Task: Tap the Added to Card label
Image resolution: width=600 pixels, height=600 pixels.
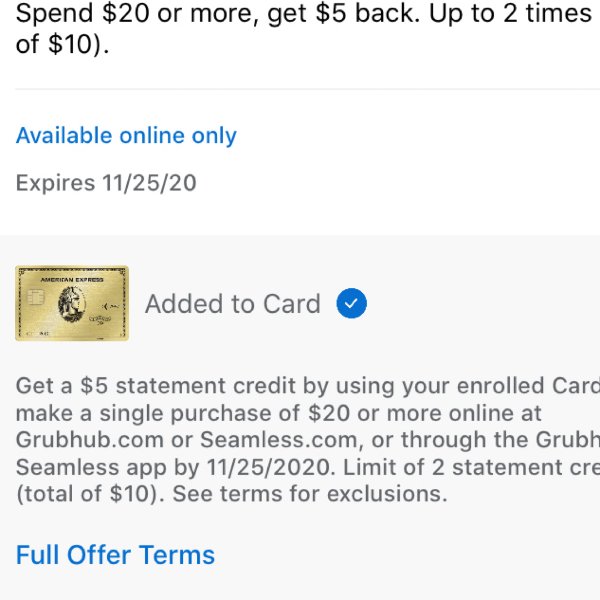Action: click(x=233, y=304)
